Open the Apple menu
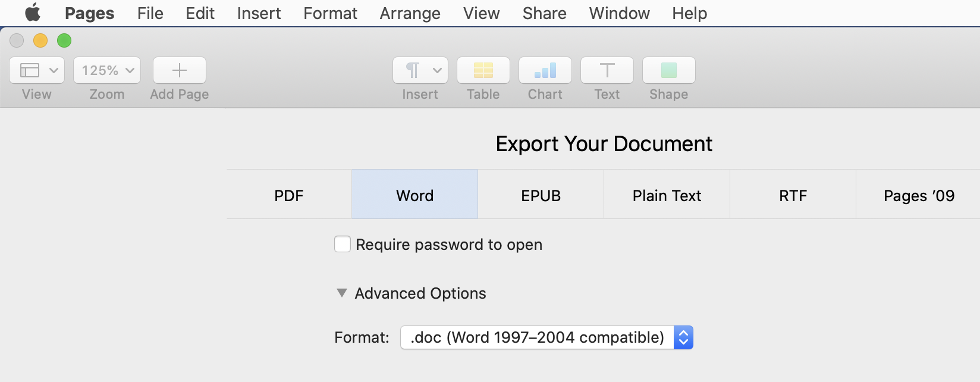Image resolution: width=980 pixels, height=382 pixels. coord(33,12)
